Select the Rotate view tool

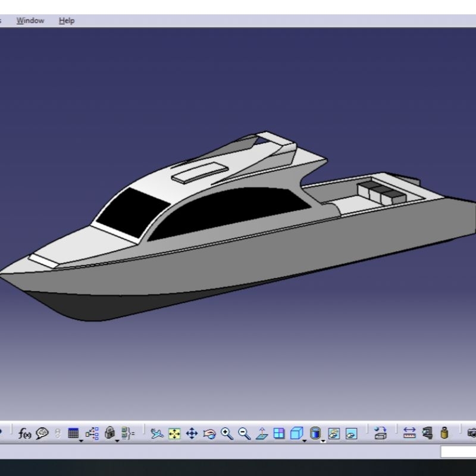click(x=209, y=434)
